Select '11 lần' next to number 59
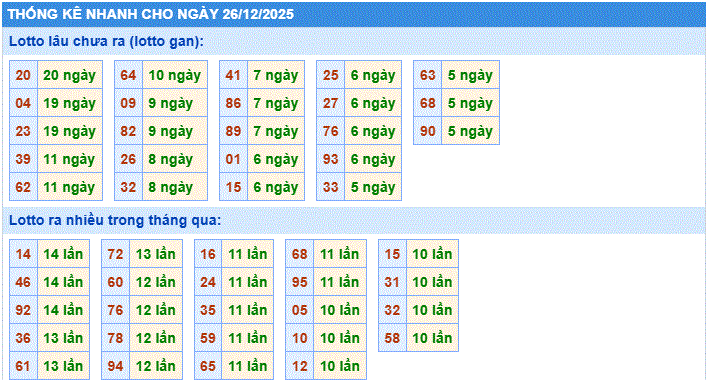The height and width of the screenshot is (380, 708). point(247,338)
